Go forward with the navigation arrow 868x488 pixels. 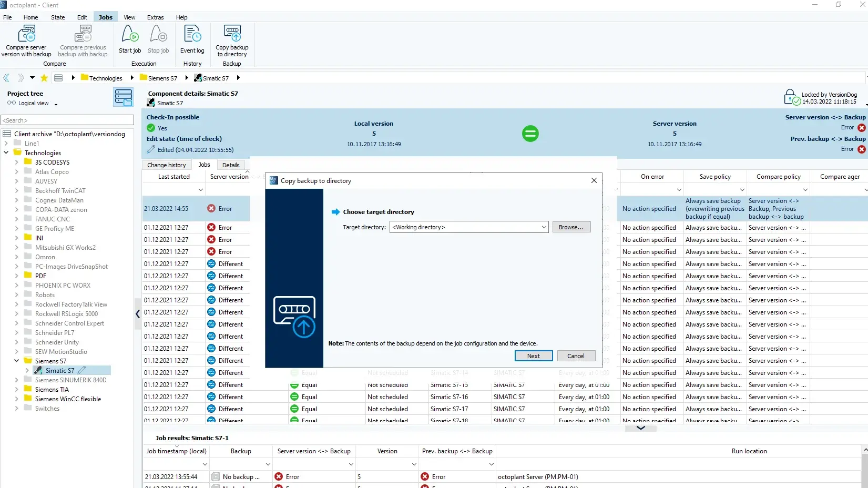(x=21, y=78)
